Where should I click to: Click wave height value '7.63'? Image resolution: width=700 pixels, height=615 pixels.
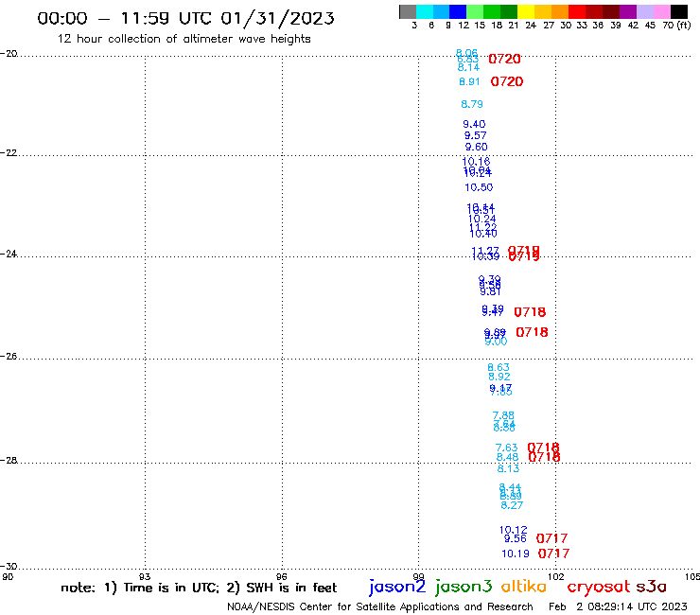click(507, 448)
